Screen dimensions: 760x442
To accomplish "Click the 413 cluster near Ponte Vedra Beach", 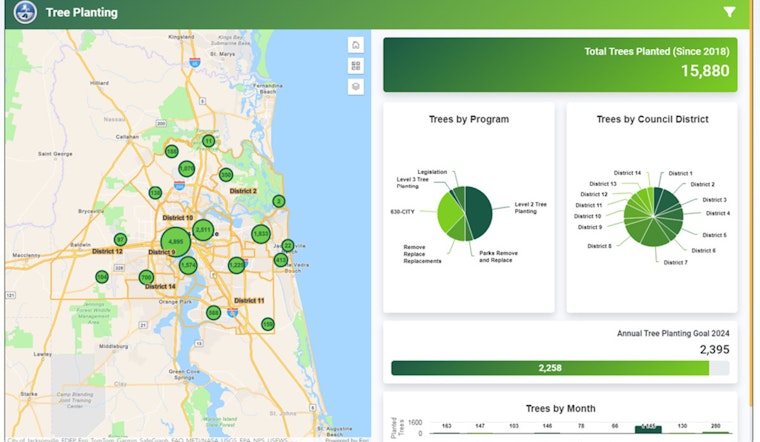I will [281, 260].
